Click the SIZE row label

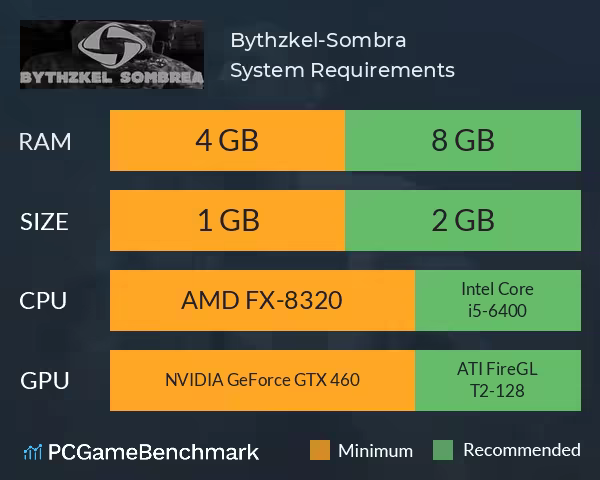click(46, 221)
